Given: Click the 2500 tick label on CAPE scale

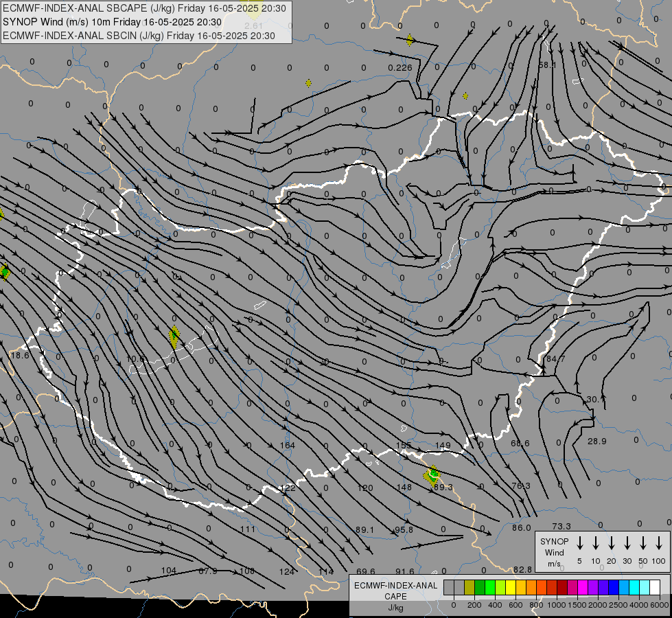Looking at the screenshot, I should 618,605.
